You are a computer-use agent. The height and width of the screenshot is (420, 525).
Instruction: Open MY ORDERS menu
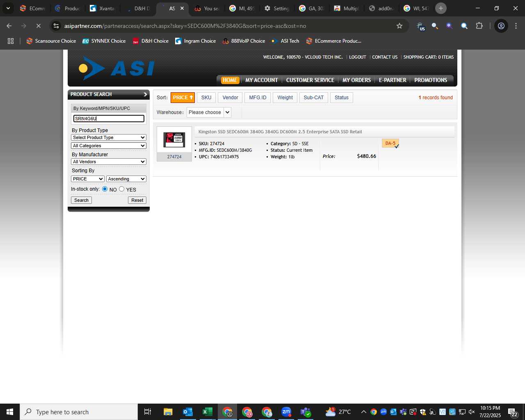click(x=356, y=80)
